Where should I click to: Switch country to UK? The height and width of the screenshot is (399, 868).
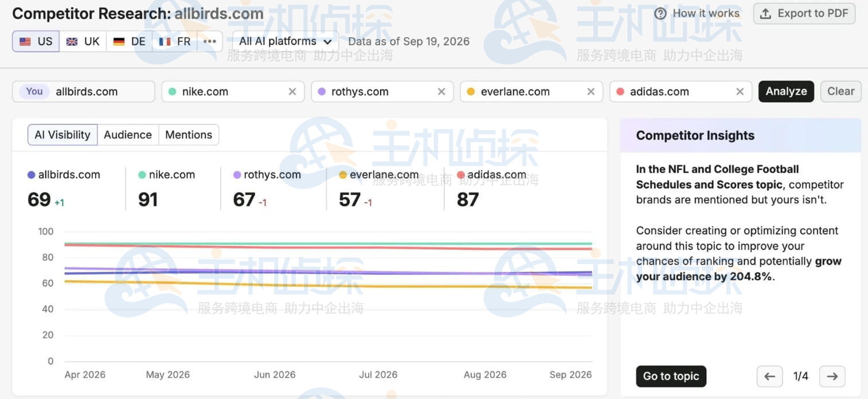83,41
